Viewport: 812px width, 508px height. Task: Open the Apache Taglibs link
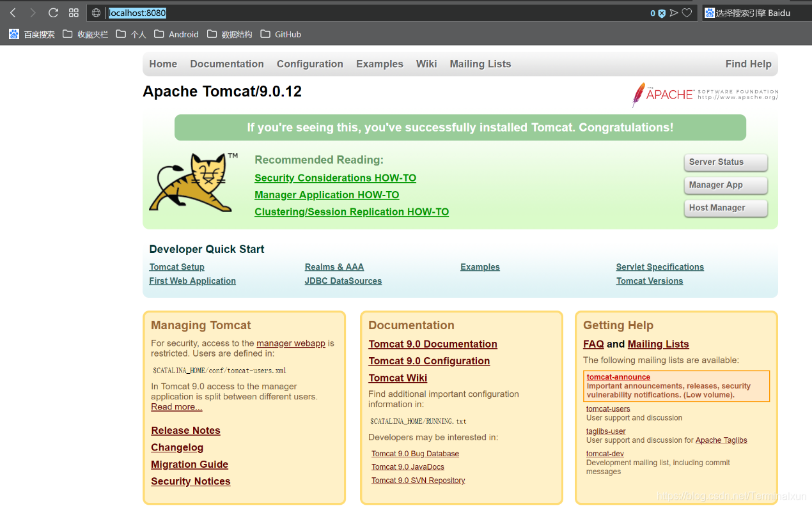tap(721, 440)
